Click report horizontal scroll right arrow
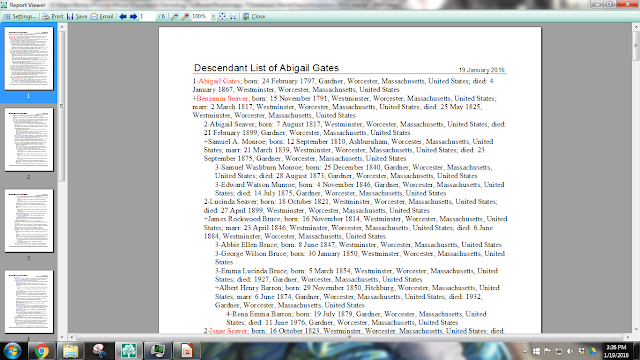 628,337
